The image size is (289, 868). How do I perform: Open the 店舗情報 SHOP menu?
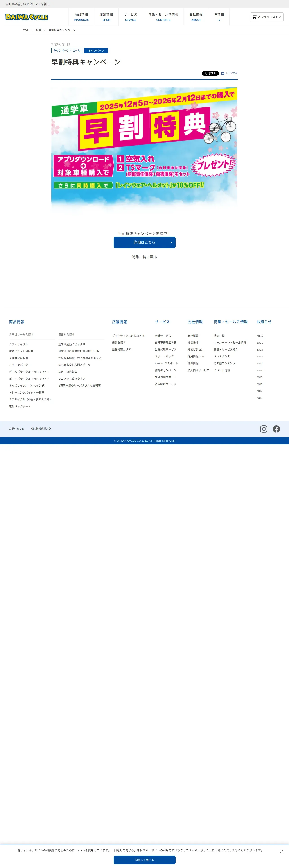106,17
